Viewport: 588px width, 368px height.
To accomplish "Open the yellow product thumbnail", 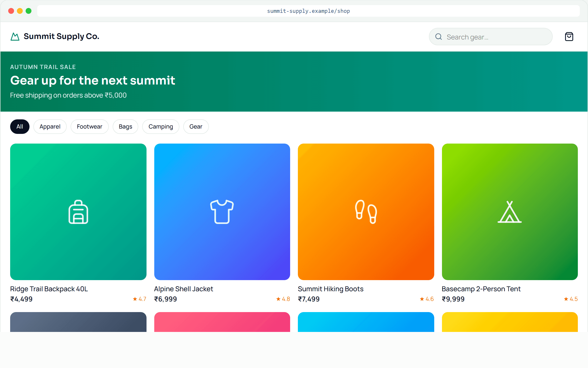I will click(509, 322).
